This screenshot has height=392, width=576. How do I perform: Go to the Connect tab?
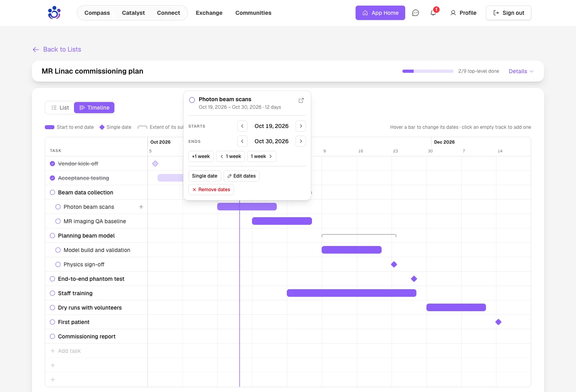(x=168, y=13)
